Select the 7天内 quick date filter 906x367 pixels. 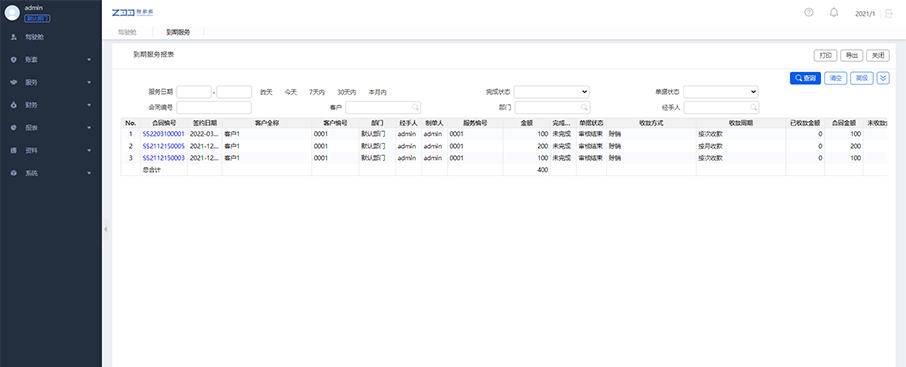coord(317,92)
